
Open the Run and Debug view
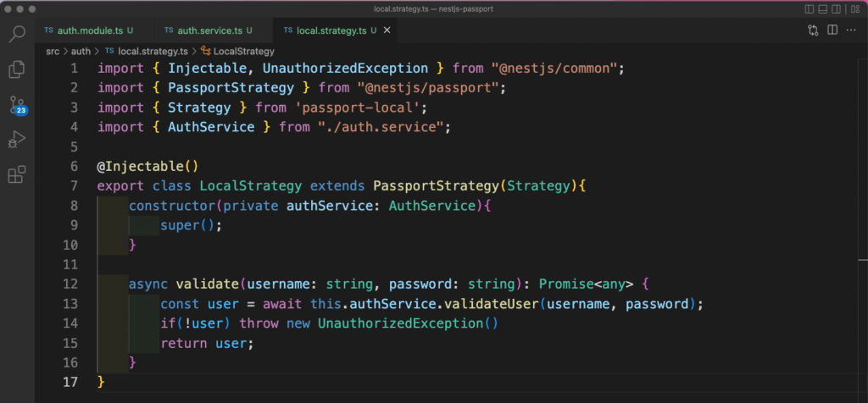pyautogui.click(x=17, y=140)
